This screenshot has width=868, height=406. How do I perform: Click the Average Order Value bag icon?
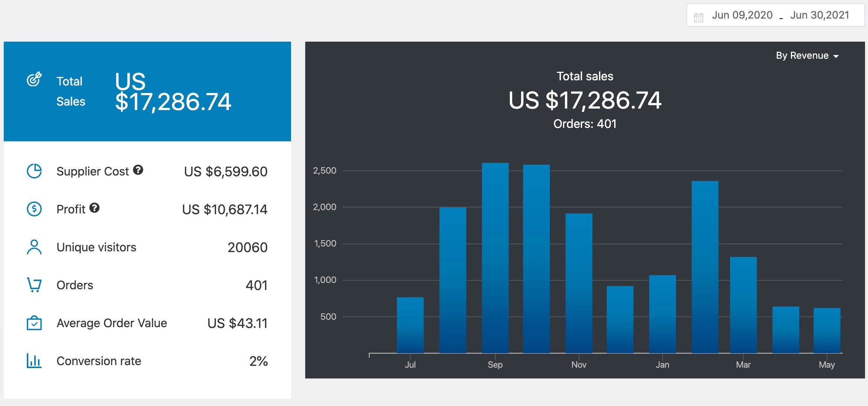tap(34, 323)
